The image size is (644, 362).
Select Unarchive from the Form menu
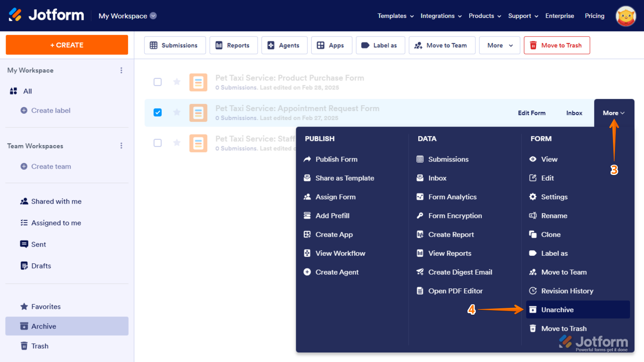coord(557,310)
